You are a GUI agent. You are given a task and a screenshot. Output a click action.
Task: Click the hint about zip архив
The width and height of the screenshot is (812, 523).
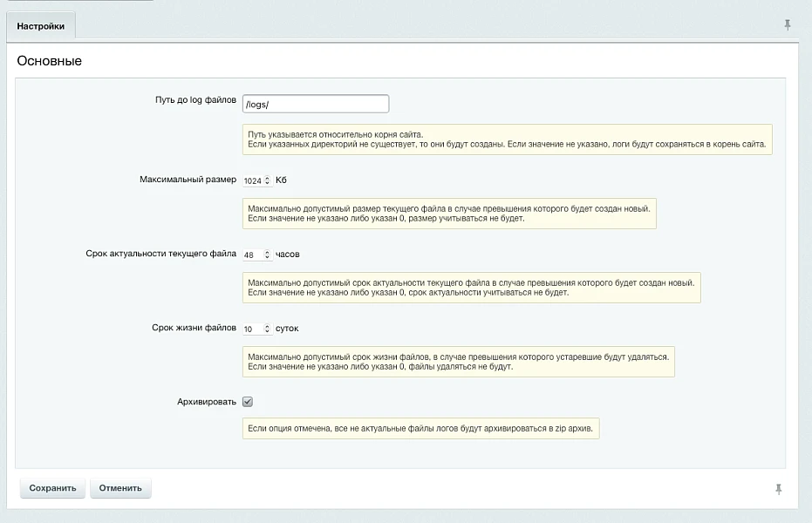tap(420, 428)
